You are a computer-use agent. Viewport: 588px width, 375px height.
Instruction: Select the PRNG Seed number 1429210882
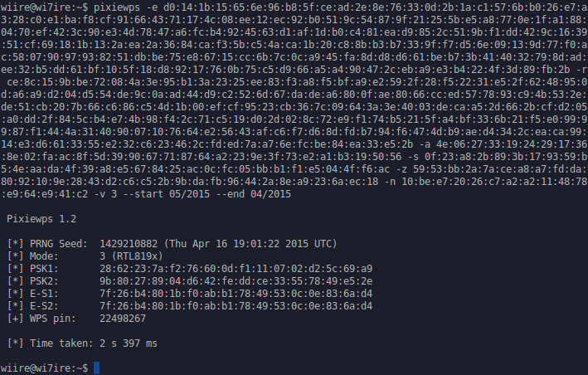click(x=129, y=244)
